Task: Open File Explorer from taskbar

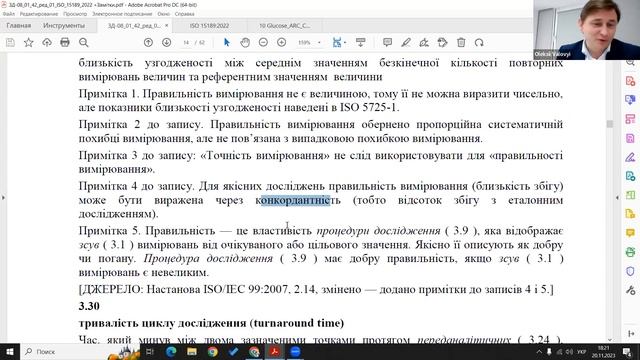Action: pos(192,351)
